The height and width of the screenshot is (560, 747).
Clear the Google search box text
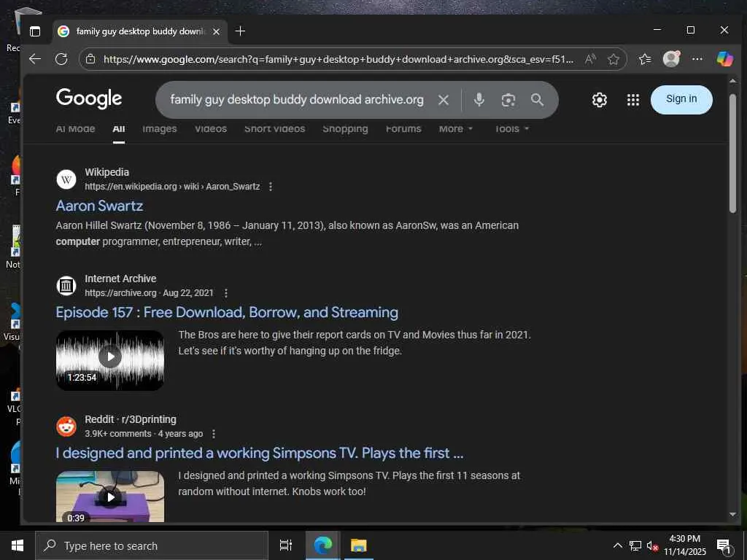444,100
